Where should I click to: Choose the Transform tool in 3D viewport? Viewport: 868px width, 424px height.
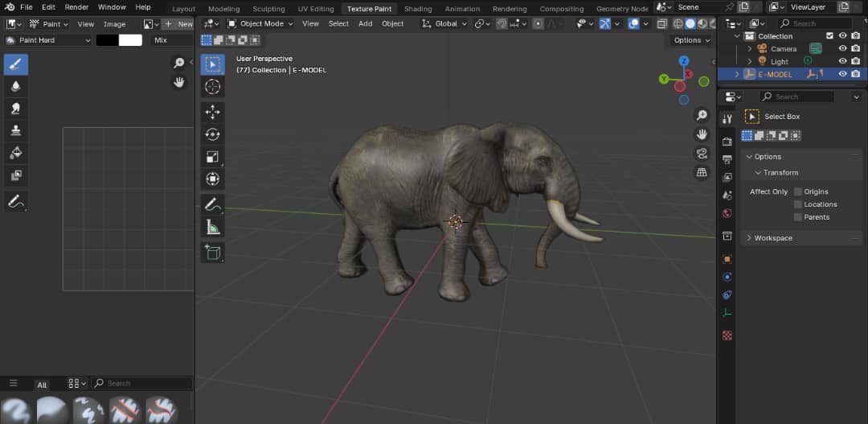[x=212, y=179]
